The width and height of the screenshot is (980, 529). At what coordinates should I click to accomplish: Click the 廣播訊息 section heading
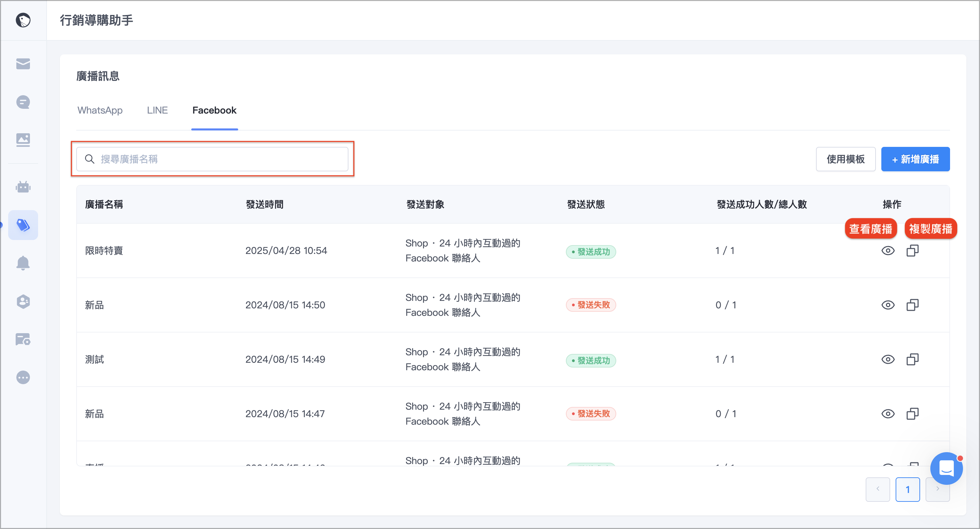(98, 76)
